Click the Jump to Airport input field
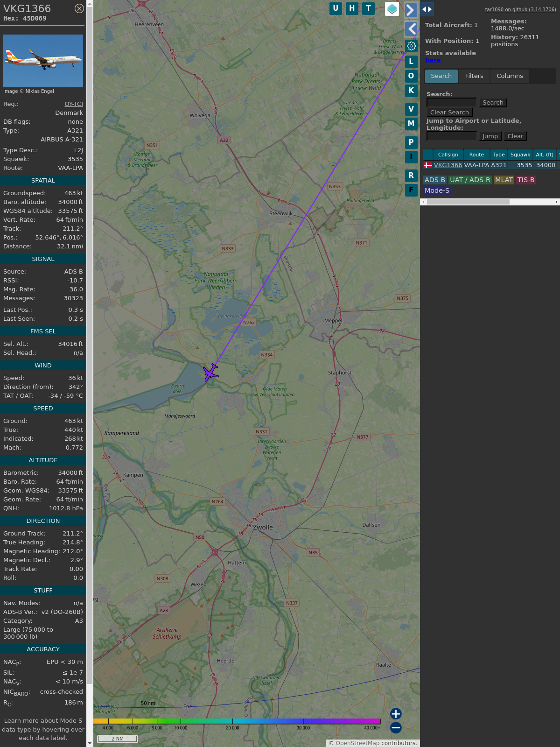Viewport: 560px width, 747px height. [x=451, y=136]
